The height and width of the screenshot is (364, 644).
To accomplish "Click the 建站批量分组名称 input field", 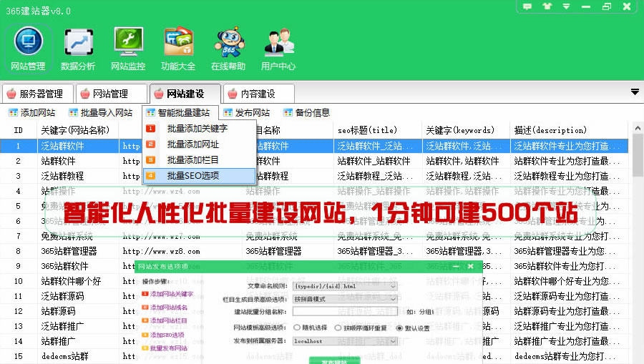I will pos(345,312).
